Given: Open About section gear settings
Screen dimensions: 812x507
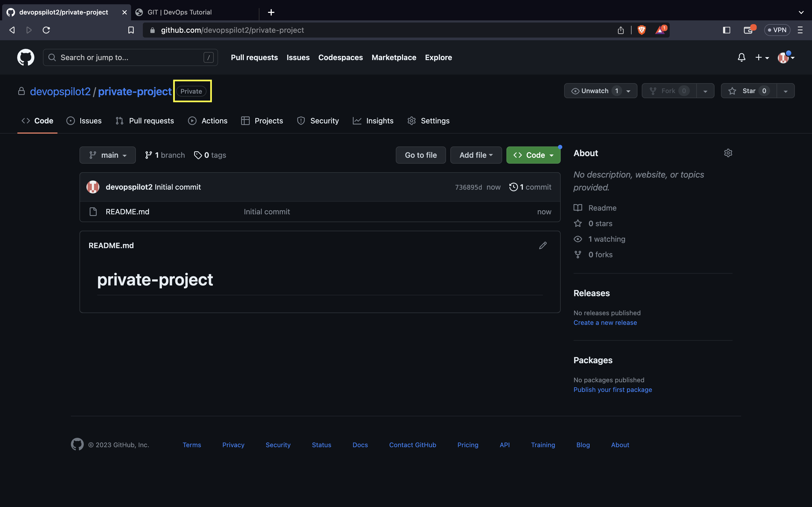Looking at the screenshot, I should 728,153.
